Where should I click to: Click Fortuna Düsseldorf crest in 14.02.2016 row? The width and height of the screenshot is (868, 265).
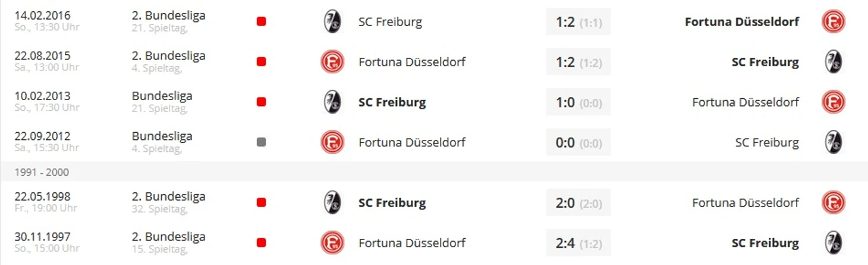pos(833,21)
